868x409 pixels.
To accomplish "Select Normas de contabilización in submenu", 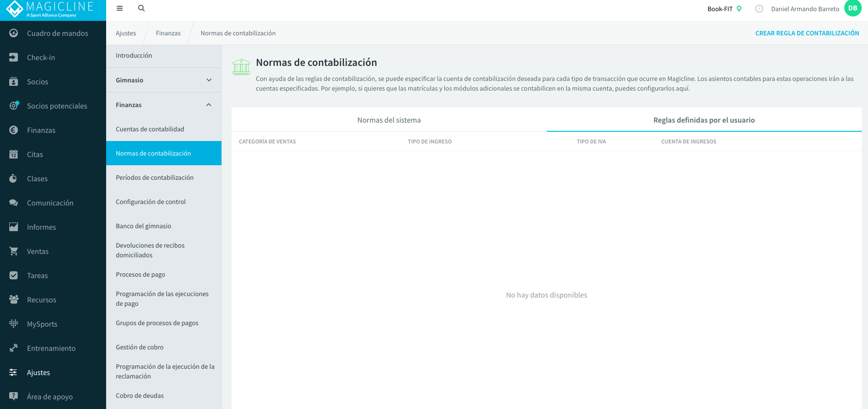I will click(x=164, y=153).
